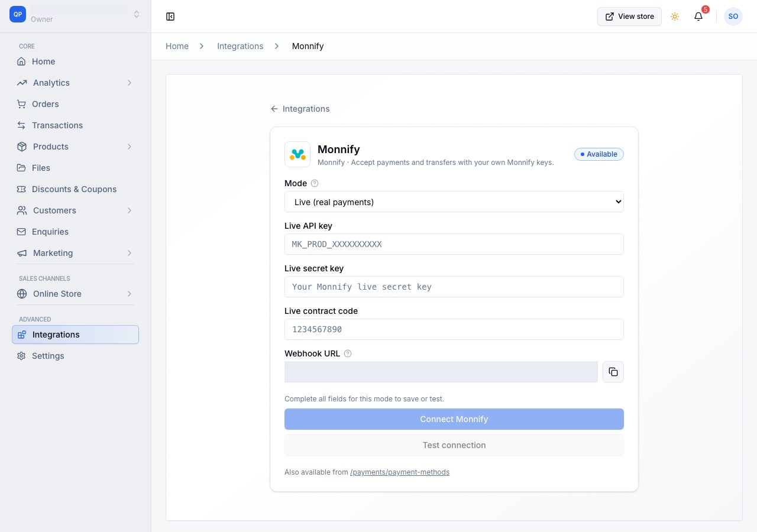The width and height of the screenshot is (757, 532).
Task: Click the Integrations breadcrumb link
Action: click(x=240, y=46)
